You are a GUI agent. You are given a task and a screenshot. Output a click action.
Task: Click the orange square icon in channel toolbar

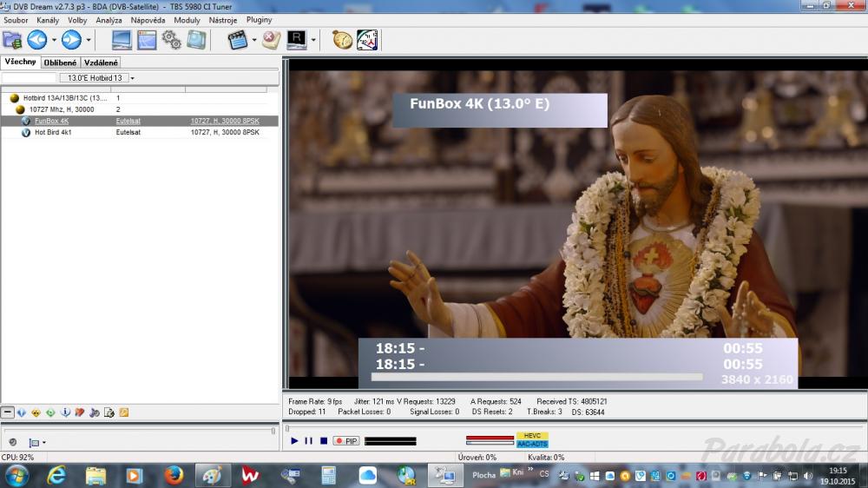coord(124,412)
